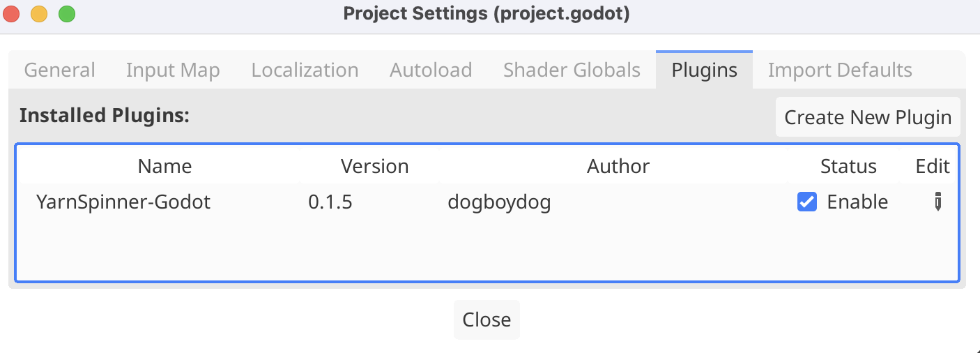Click the Status column header

pos(848,166)
